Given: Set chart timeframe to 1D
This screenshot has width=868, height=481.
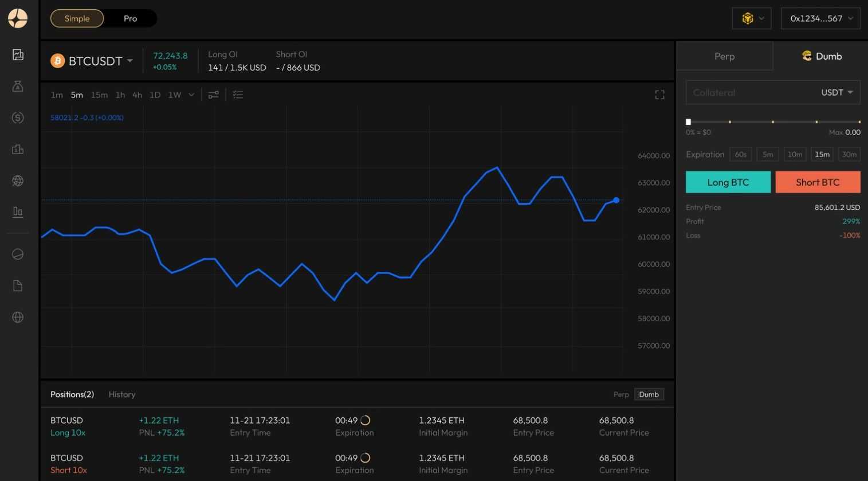Looking at the screenshot, I should pos(155,95).
